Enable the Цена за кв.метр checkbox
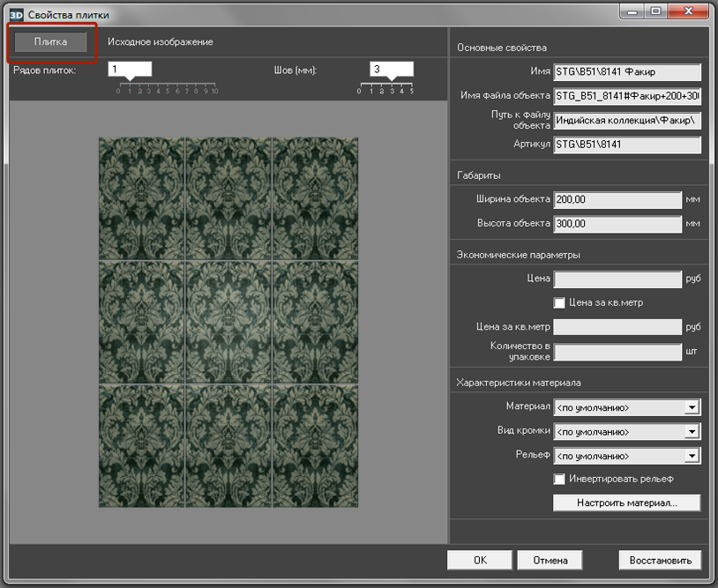The height and width of the screenshot is (588, 718). point(559,302)
